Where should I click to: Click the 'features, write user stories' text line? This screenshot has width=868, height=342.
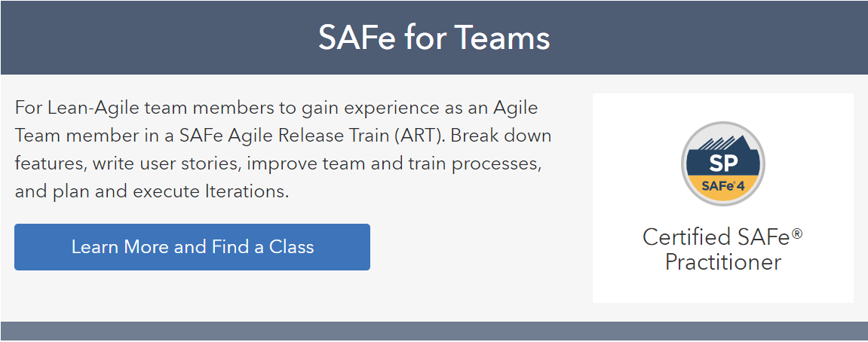(x=278, y=163)
